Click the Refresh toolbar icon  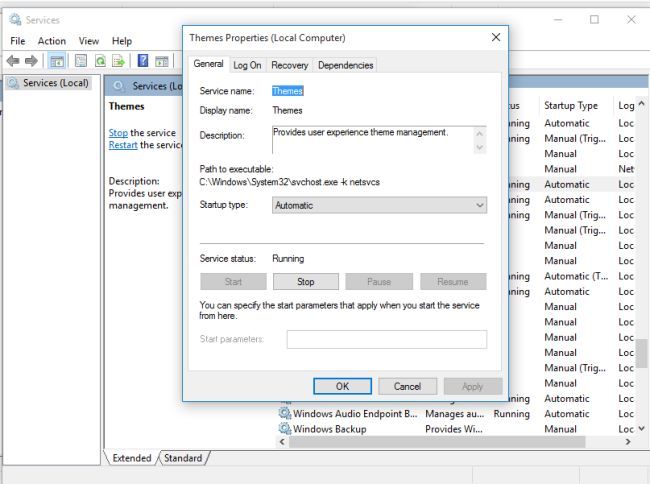[100, 61]
